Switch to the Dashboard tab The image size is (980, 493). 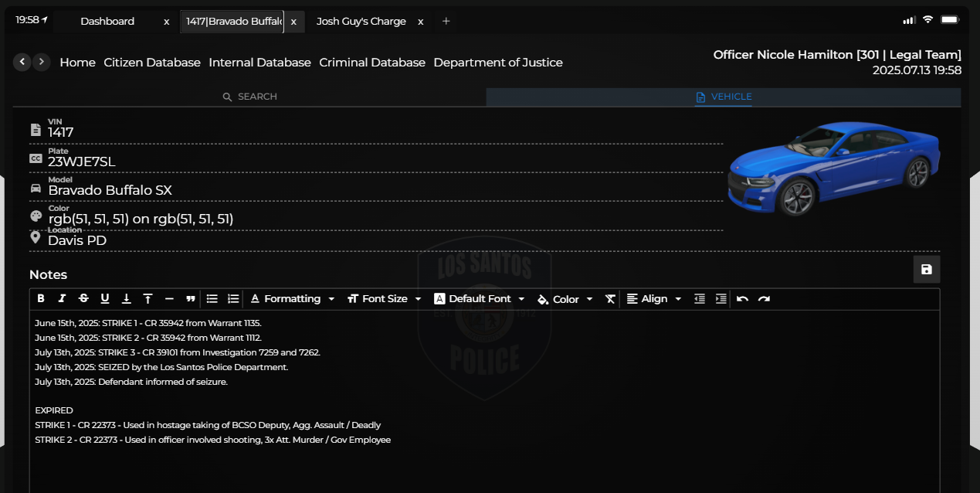click(107, 21)
